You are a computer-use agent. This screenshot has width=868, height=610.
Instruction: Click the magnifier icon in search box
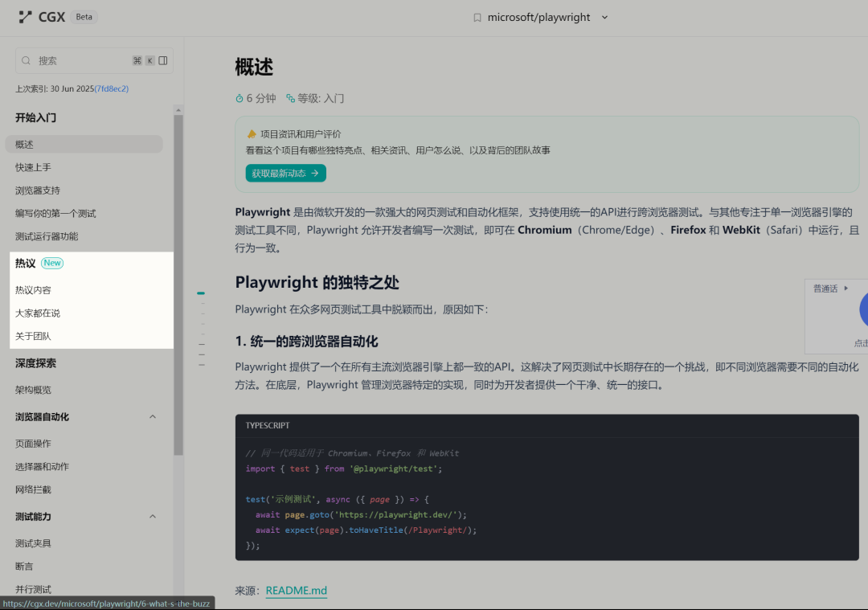27,60
